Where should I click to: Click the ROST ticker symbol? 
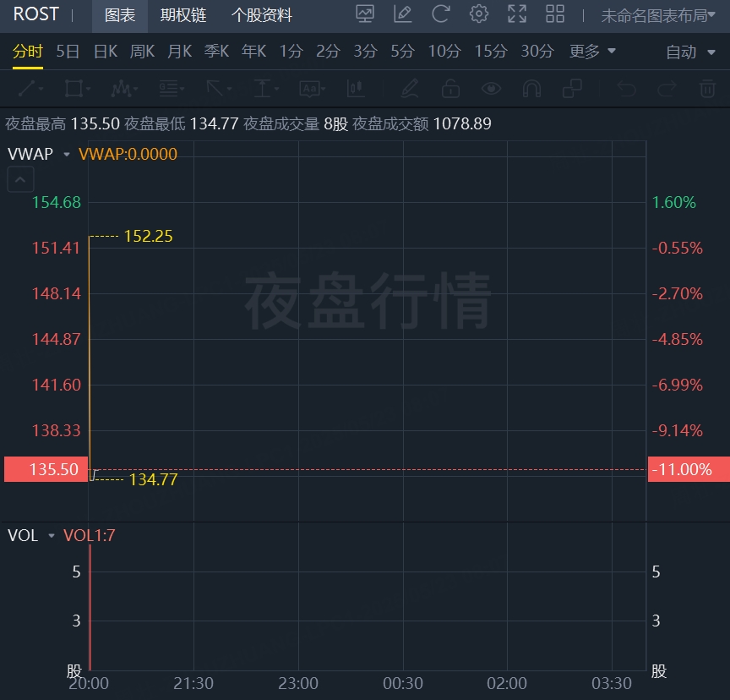35,14
